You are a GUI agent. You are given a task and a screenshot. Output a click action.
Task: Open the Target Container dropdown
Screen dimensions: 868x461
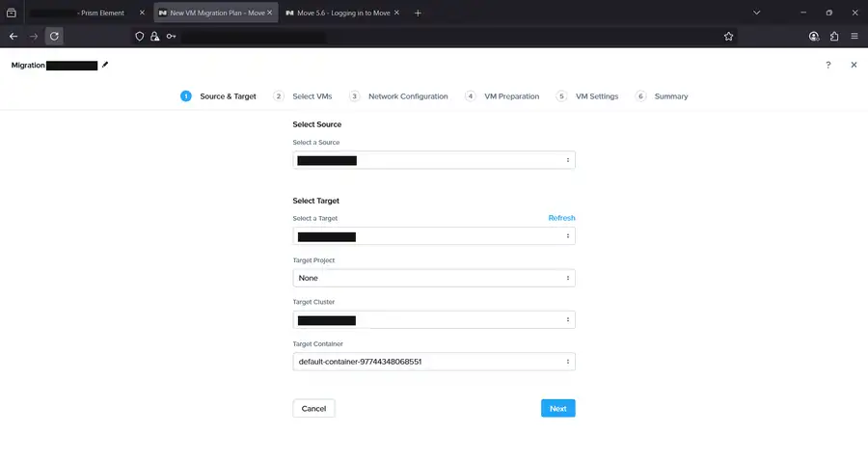(x=434, y=362)
